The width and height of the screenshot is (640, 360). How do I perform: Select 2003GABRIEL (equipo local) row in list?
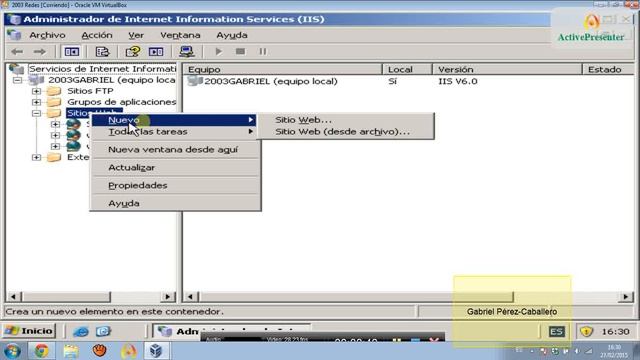pos(271,81)
